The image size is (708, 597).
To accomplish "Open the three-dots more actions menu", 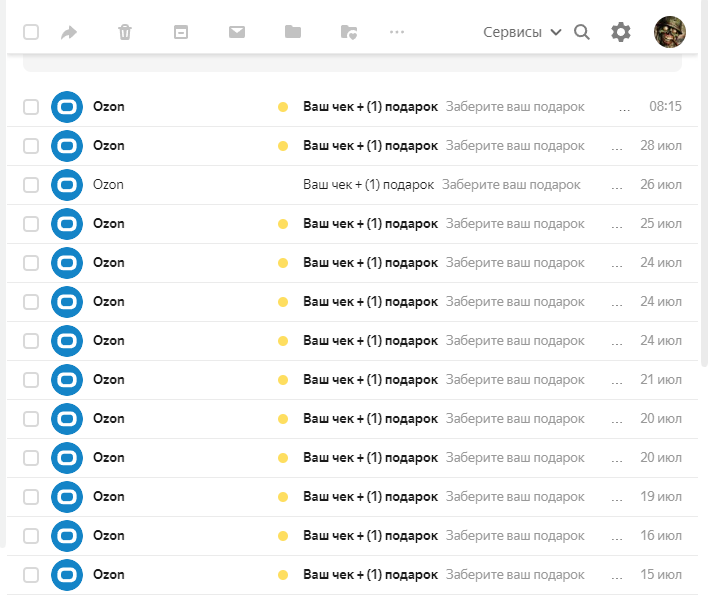I will pyautogui.click(x=397, y=32).
